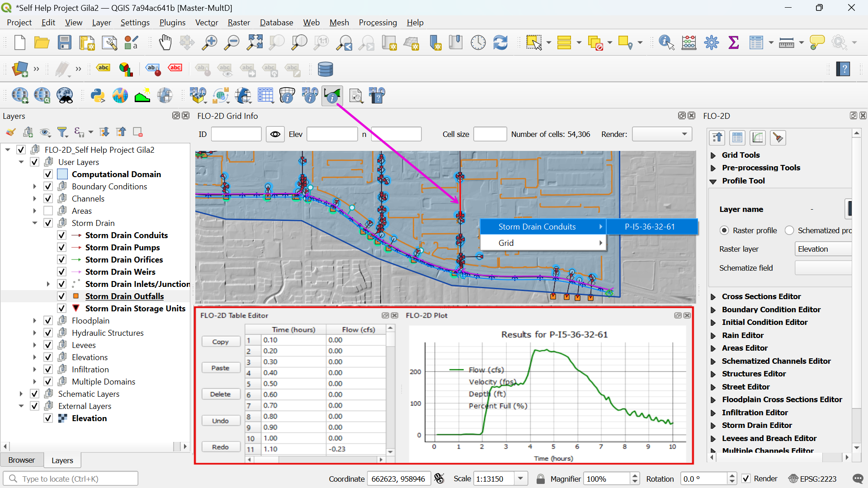Select the Pan Map hand tool
The width and height of the screenshot is (868, 488).
[x=165, y=42]
